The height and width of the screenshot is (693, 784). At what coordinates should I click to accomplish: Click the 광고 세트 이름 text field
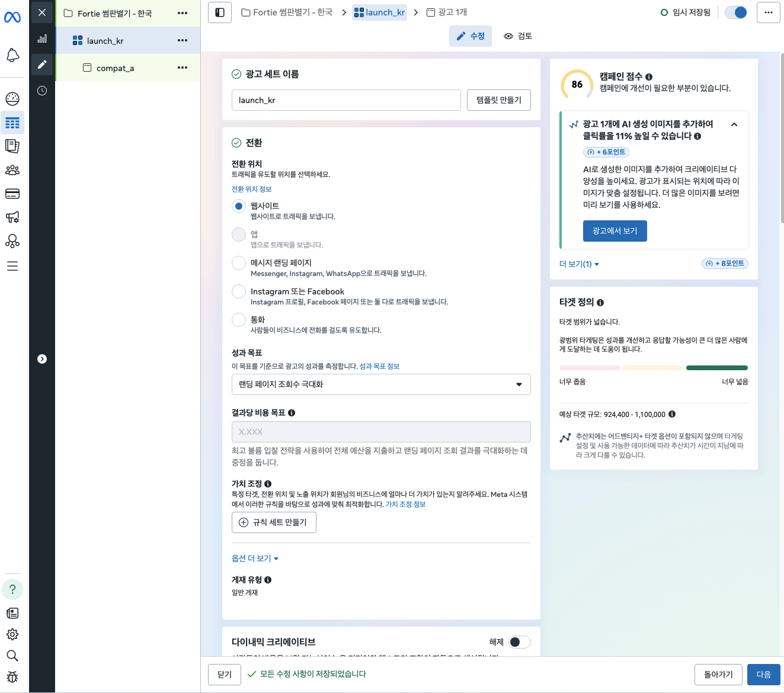346,100
